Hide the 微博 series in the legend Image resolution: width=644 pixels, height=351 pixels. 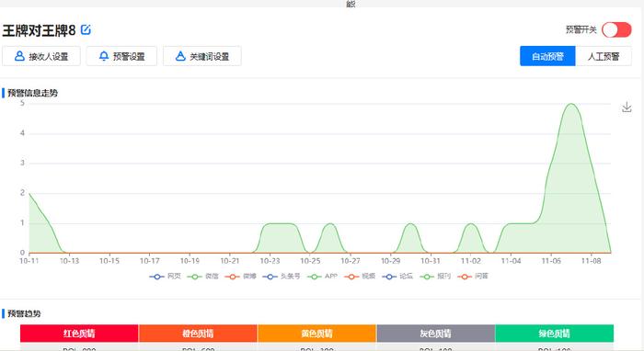coord(241,277)
